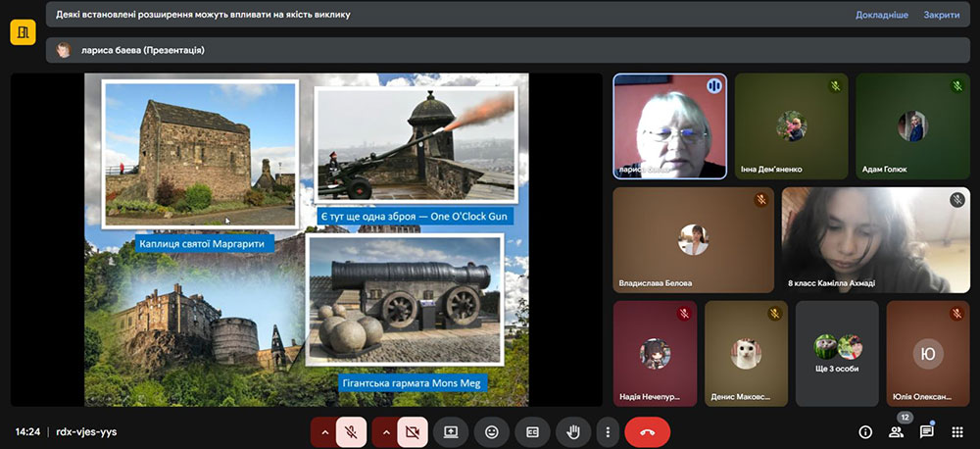Select 8 класс Камілла Ахмаді's video tile
Image resolution: width=980 pixels, height=449 pixels.
[875, 240]
